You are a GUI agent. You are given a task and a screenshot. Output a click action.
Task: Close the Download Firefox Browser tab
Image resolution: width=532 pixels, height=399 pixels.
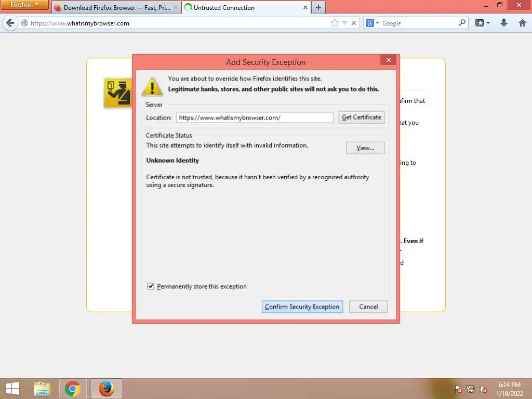click(176, 7)
